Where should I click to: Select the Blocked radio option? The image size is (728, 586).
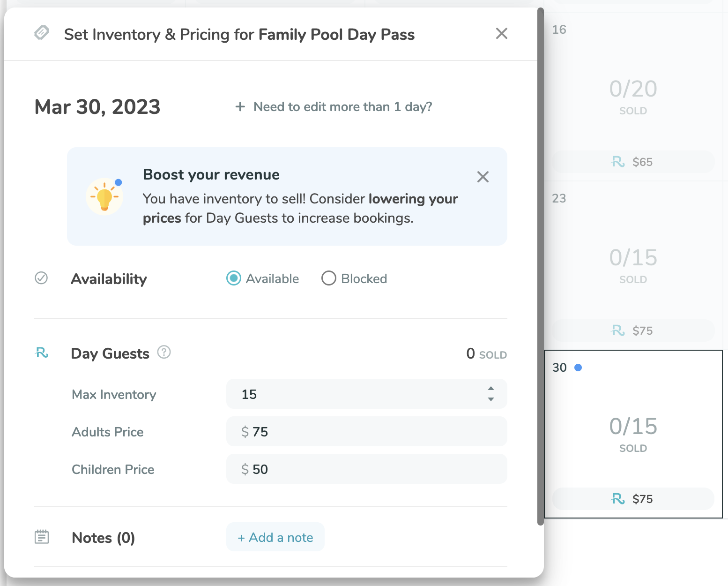tap(329, 278)
